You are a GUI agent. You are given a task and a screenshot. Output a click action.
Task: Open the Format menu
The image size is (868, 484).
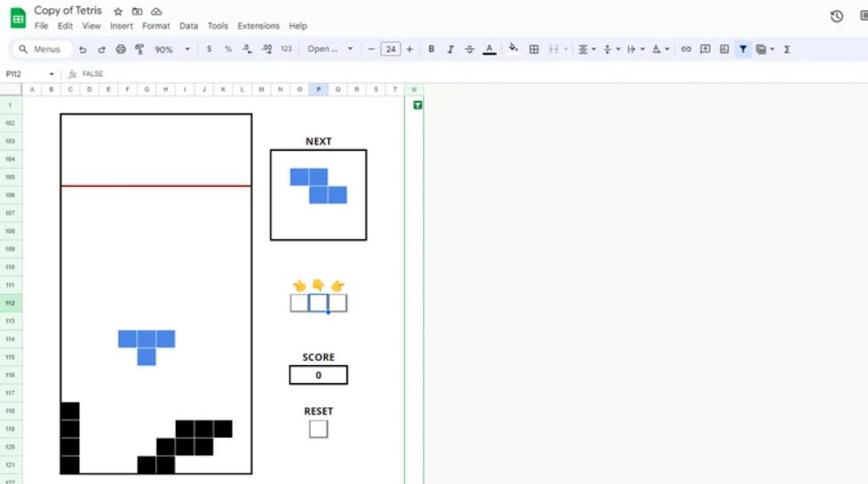pyautogui.click(x=156, y=26)
